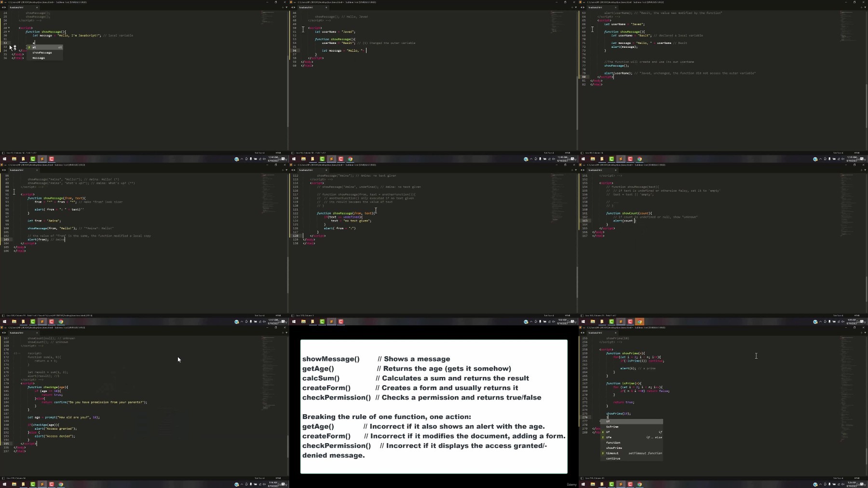
Task: Click 'showPrime(19);' code on line 275
Action: [618, 414]
